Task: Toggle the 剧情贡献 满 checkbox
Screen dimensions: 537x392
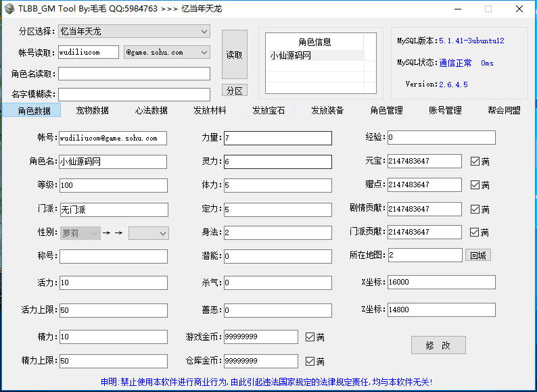Action: pyautogui.click(x=475, y=209)
